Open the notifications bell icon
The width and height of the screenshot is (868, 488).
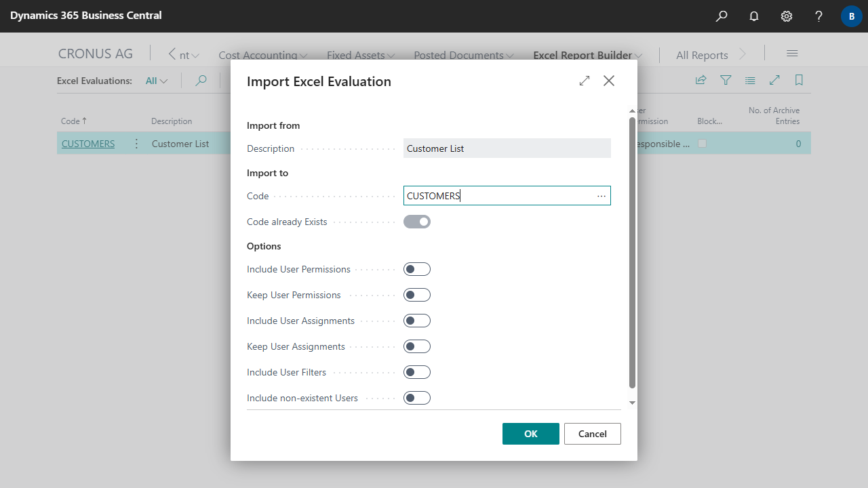(x=753, y=16)
